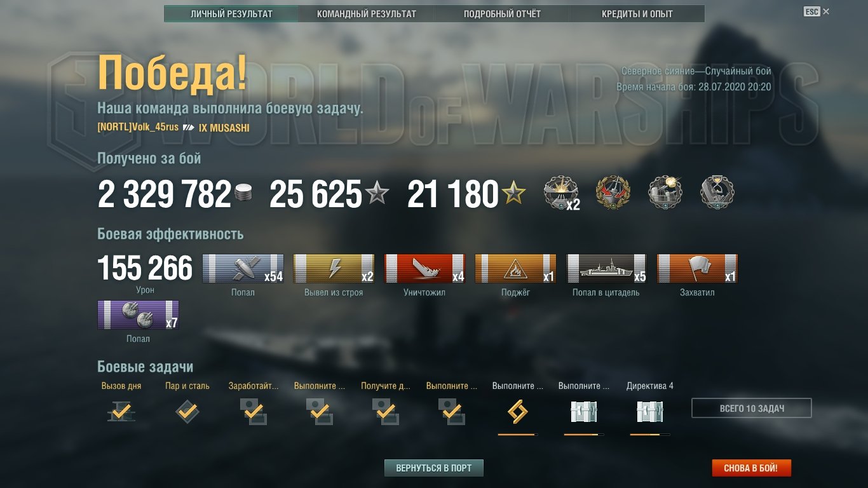Screen dimensions: 868x488
Task: Click the hits ribbon showing x54
Action: (243, 268)
